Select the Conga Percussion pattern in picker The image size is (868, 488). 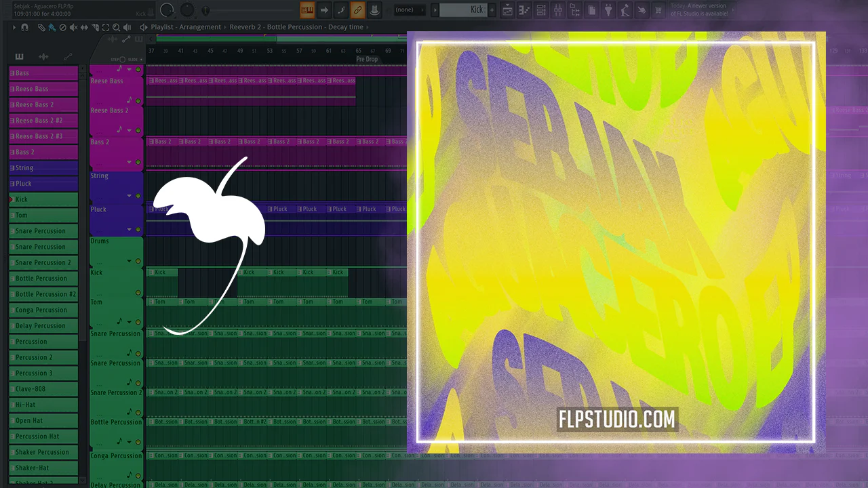[43, 310]
